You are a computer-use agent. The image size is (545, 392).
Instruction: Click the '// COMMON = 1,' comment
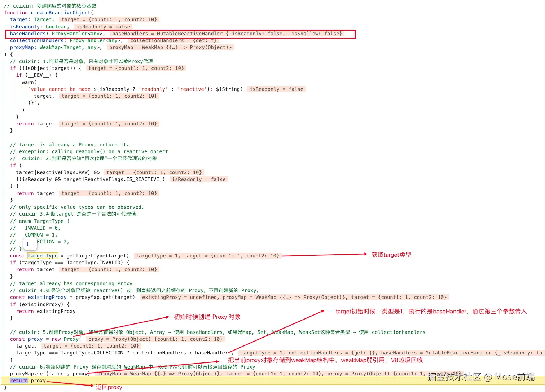tap(34, 235)
